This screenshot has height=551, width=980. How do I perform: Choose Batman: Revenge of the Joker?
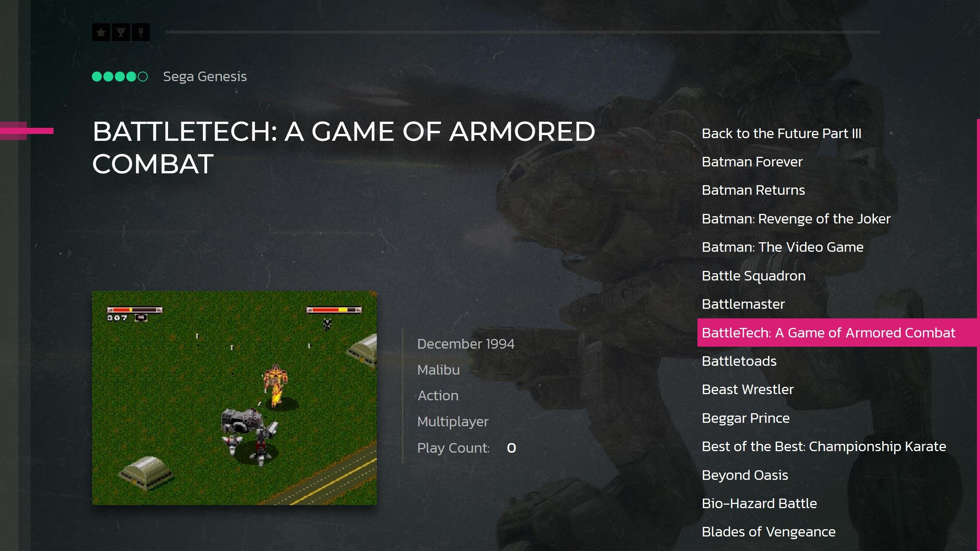tap(796, 219)
